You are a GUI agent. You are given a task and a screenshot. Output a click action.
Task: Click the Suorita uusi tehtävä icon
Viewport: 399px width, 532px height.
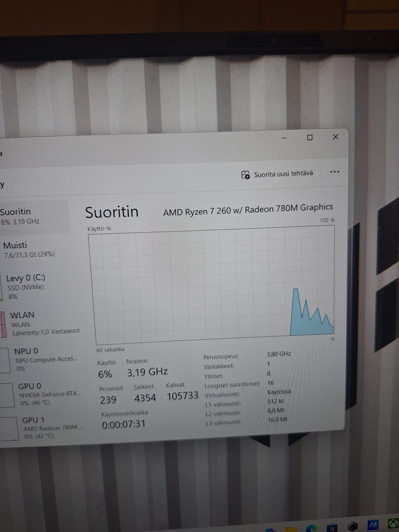click(x=245, y=175)
